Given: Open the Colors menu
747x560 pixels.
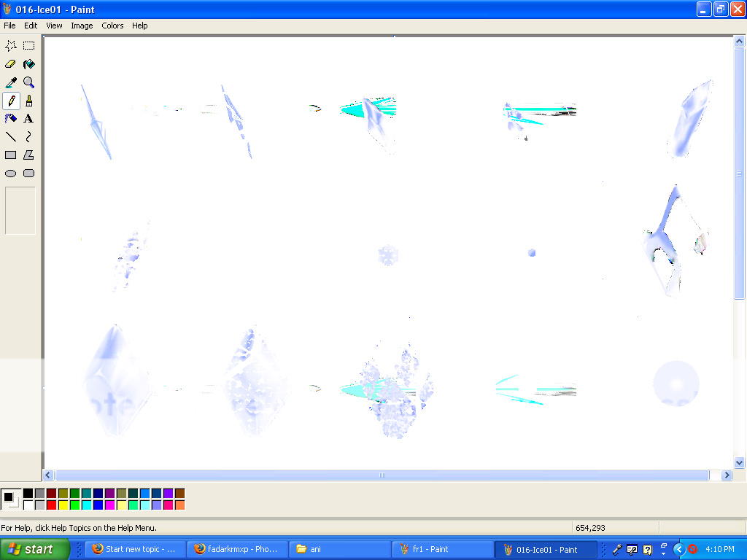Looking at the screenshot, I should (x=112, y=26).
